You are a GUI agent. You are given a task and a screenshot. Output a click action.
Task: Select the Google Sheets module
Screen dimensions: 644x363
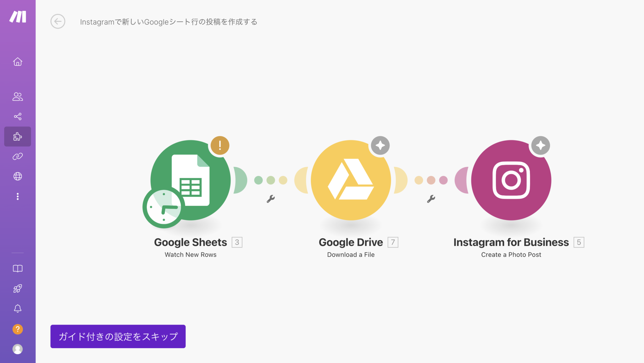coord(191,180)
